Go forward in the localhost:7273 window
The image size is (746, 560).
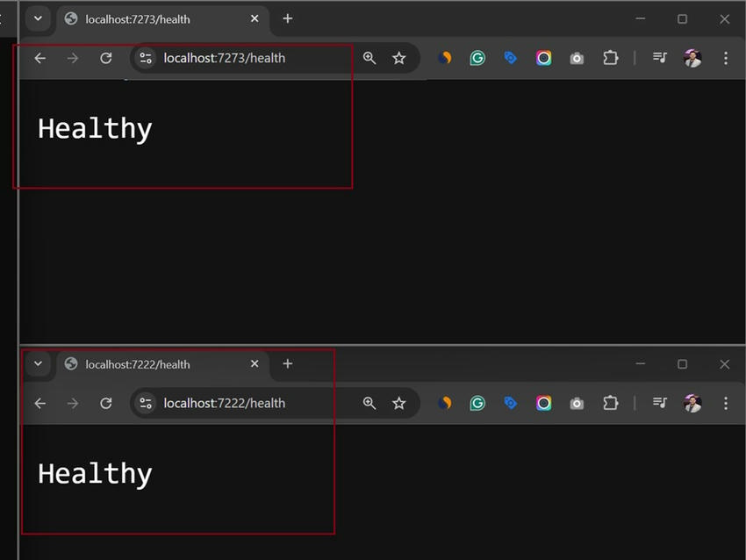point(73,58)
